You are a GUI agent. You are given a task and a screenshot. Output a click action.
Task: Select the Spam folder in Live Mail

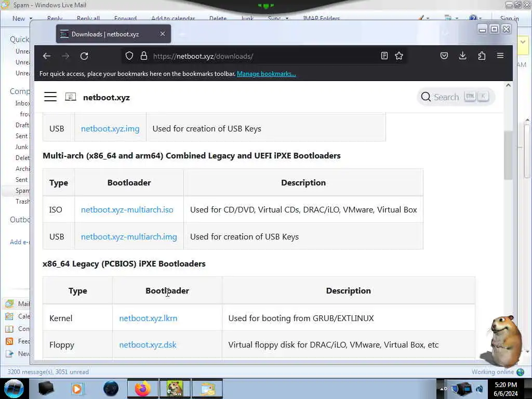point(22,191)
